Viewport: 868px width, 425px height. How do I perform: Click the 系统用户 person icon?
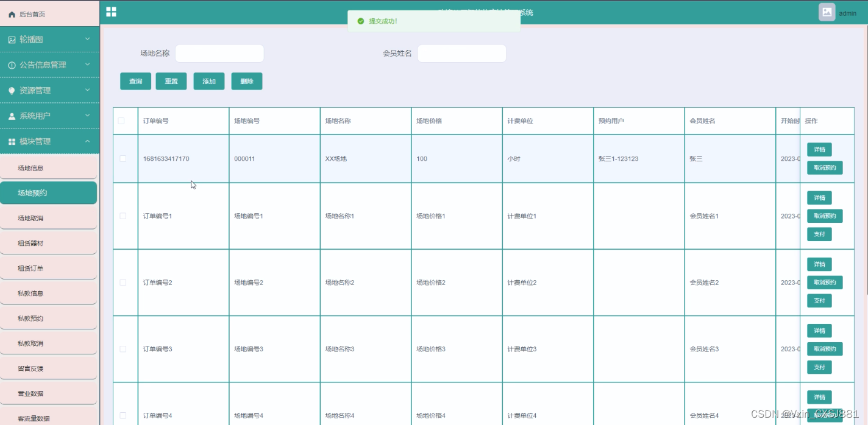pyautogui.click(x=12, y=116)
